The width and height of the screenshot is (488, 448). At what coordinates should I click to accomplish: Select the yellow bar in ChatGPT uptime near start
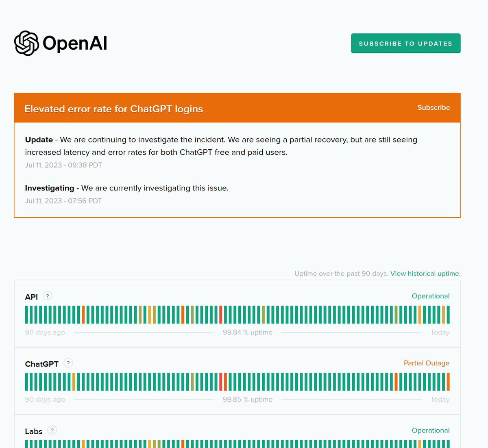[x=74, y=382]
